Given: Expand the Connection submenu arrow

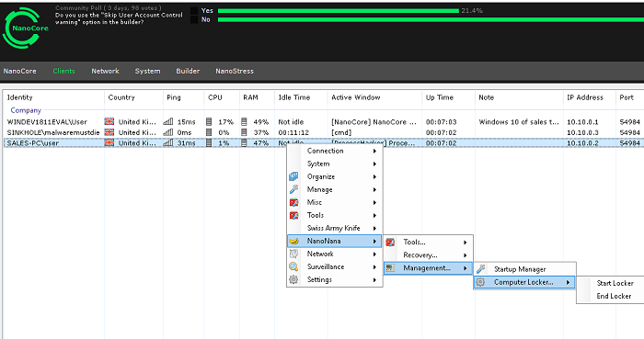Looking at the screenshot, I should pyautogui.click(x=375, y=151).
